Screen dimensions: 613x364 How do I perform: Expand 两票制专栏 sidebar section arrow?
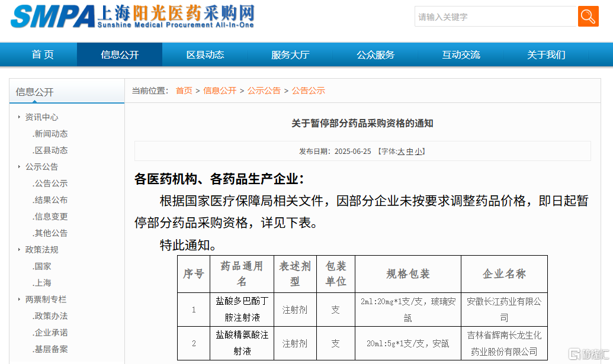pos(19,299)
